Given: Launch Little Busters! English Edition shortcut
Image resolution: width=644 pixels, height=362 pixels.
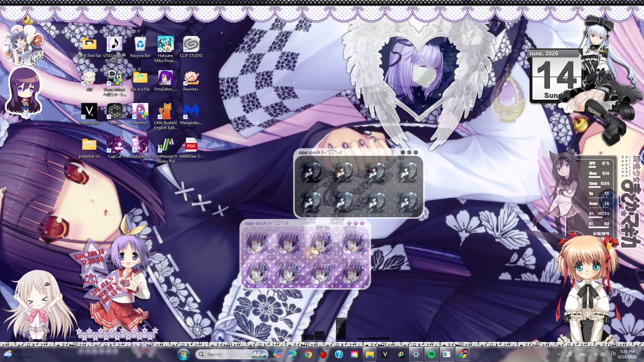Looking at the screenshot, I should tap(166, 116).
